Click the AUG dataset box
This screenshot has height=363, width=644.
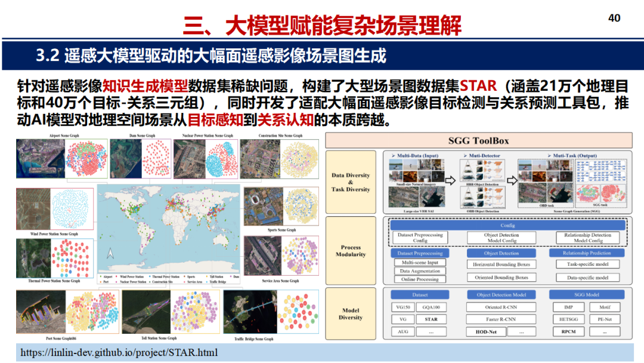click(x=403, y=331)
